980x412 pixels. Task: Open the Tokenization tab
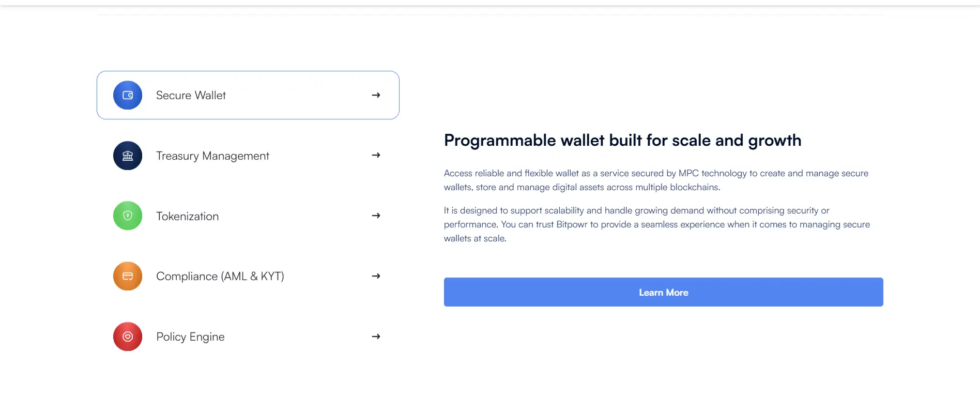[x=187, y=217]
